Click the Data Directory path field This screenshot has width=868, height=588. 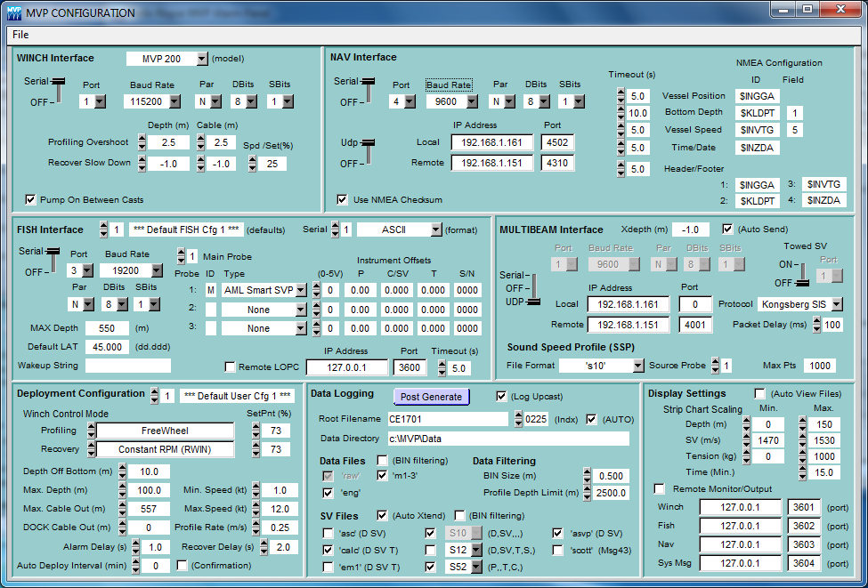(507, 439)
